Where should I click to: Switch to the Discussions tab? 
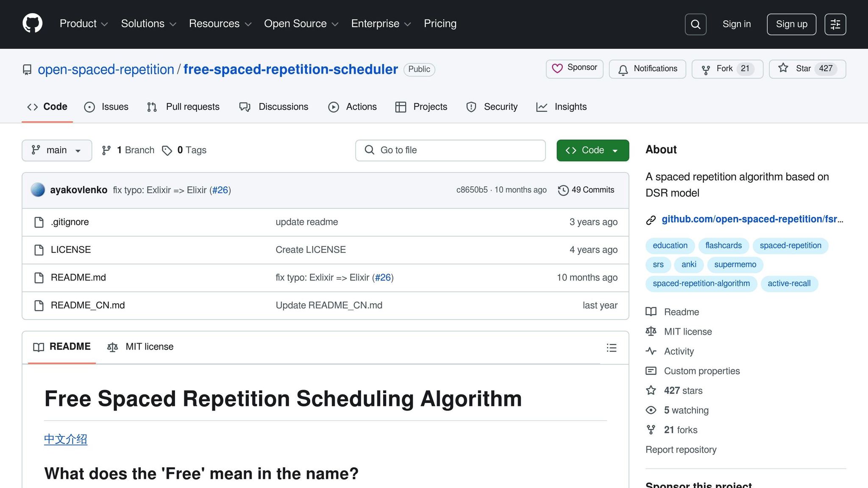point(274,107)
